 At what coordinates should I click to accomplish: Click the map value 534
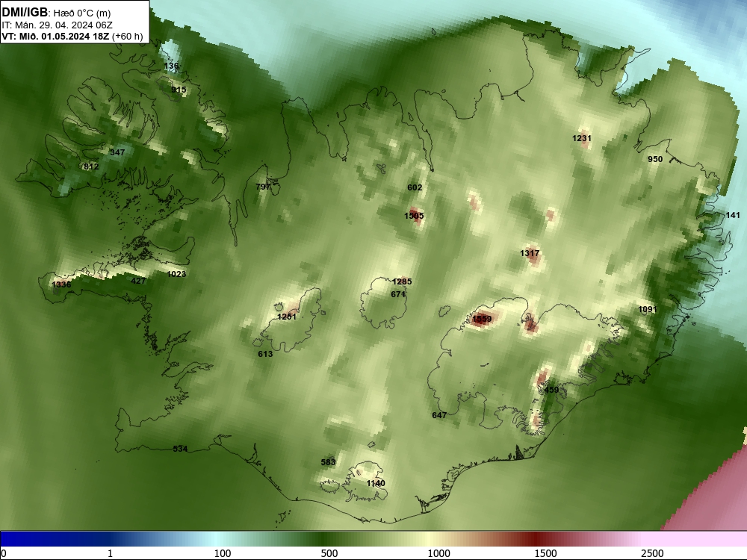pyautogui.click(x=180, y=449)
